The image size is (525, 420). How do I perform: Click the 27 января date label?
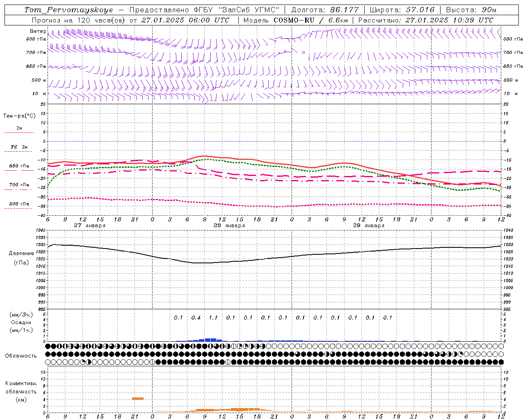coord(90,226)
